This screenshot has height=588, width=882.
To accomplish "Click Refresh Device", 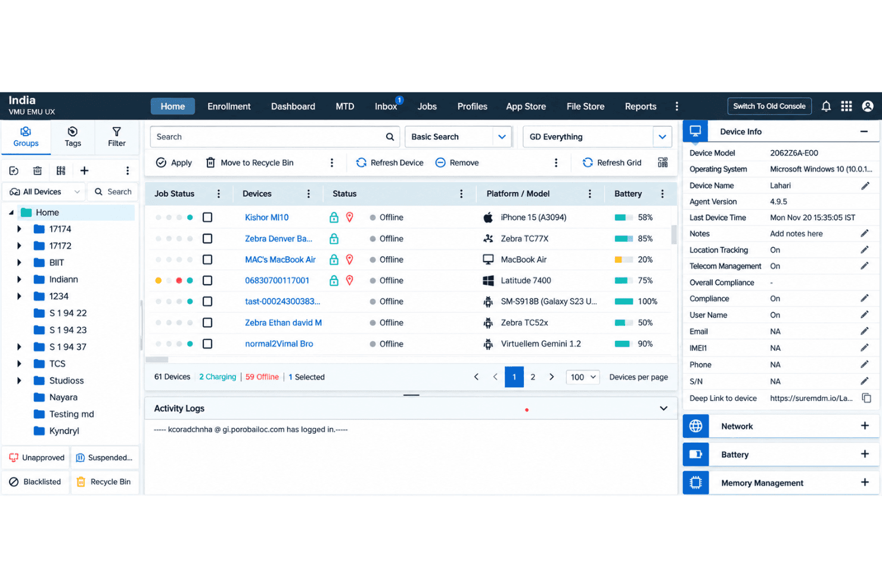I will [390, 163].
